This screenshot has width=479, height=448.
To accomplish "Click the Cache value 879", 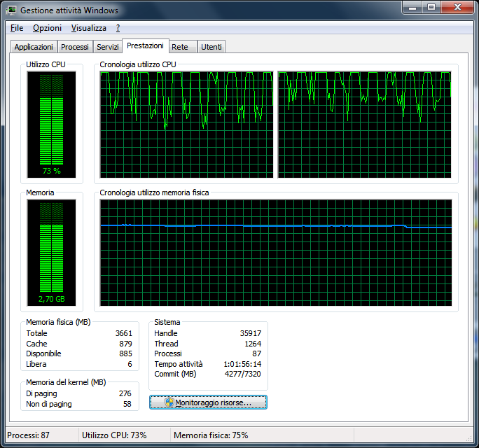I will [x=125, y=344].
